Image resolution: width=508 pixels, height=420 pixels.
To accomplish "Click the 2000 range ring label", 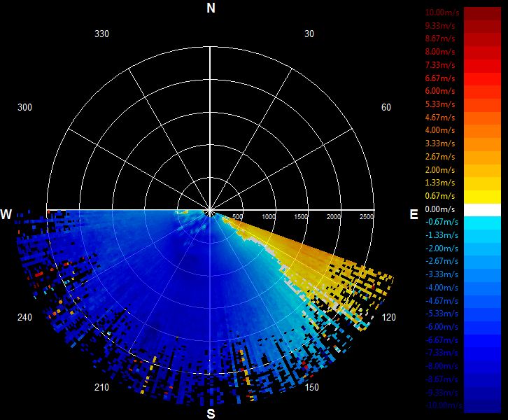I will pyautogui.click(x=334, y=216).
